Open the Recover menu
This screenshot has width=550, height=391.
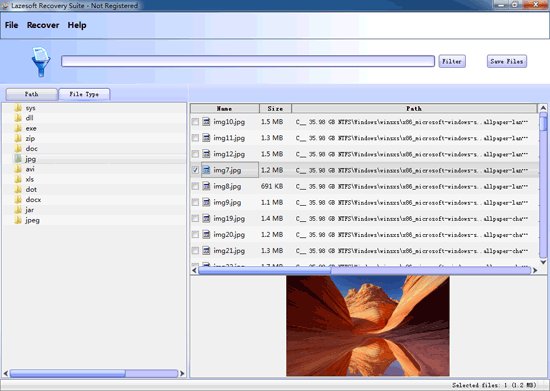43,25
